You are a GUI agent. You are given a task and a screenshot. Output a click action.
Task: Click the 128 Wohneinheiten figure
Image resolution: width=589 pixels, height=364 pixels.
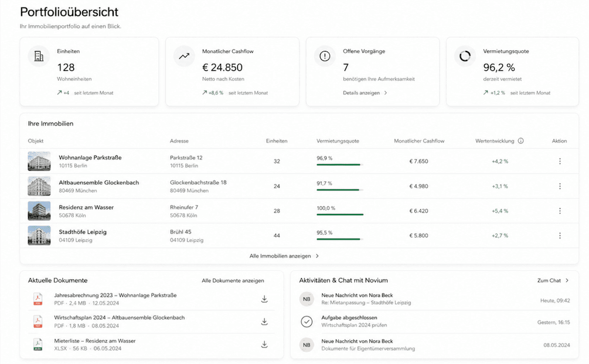(66, 67)
